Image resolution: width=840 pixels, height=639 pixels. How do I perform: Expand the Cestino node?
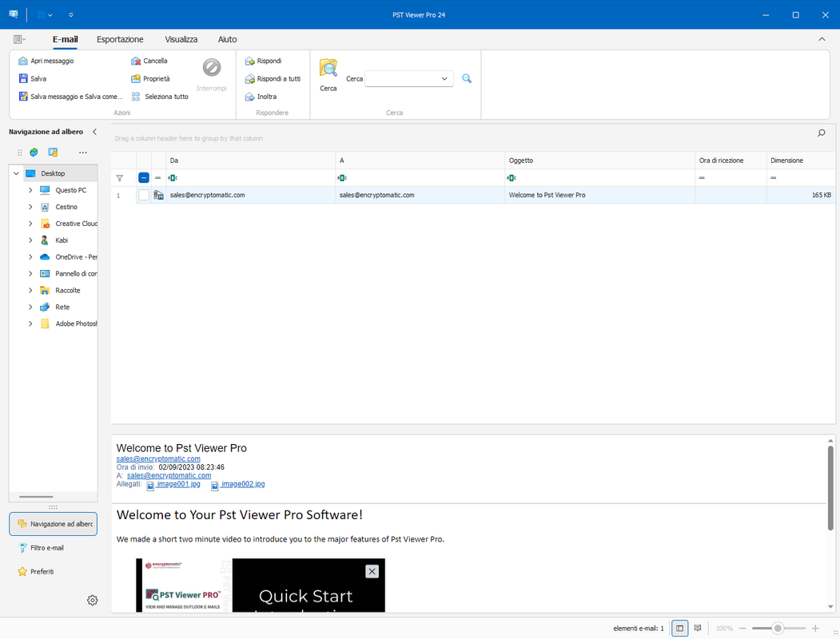pos(30,207)
